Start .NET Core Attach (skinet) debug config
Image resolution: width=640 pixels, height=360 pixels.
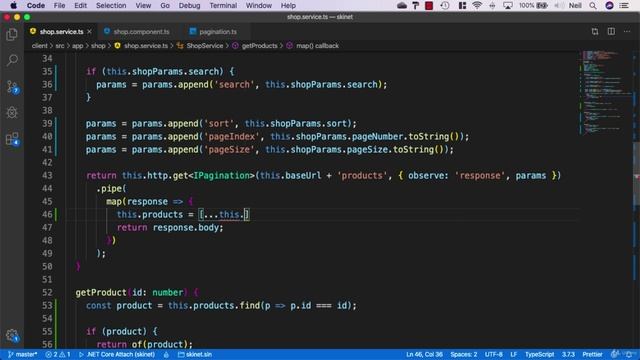(117, 354)
